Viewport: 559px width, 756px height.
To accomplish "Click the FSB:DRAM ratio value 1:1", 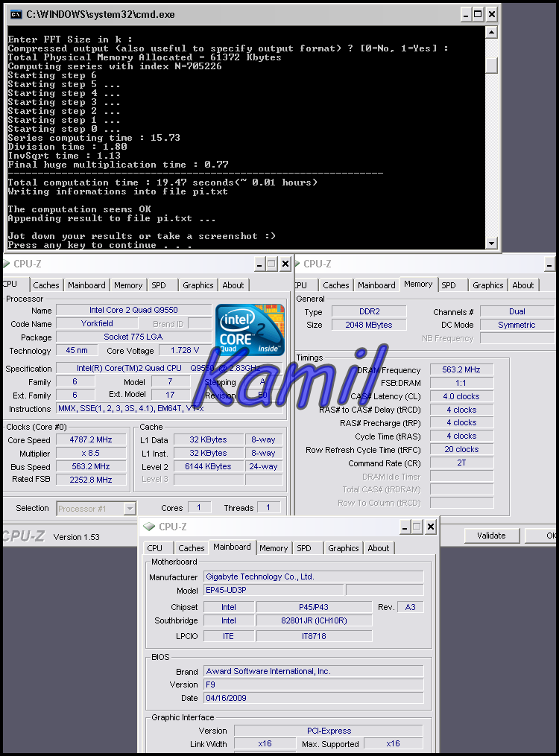I will tap(461, 383).
